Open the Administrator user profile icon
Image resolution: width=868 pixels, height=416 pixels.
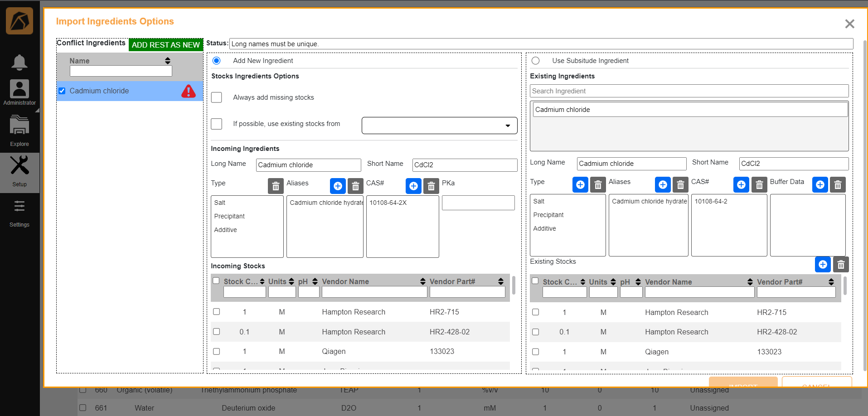point(19,89)
